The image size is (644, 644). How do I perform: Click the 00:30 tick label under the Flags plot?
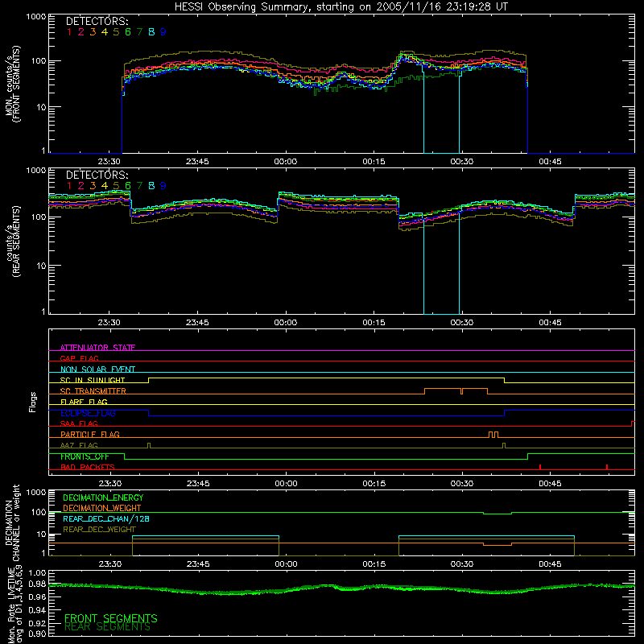click(x=462, y=484)
